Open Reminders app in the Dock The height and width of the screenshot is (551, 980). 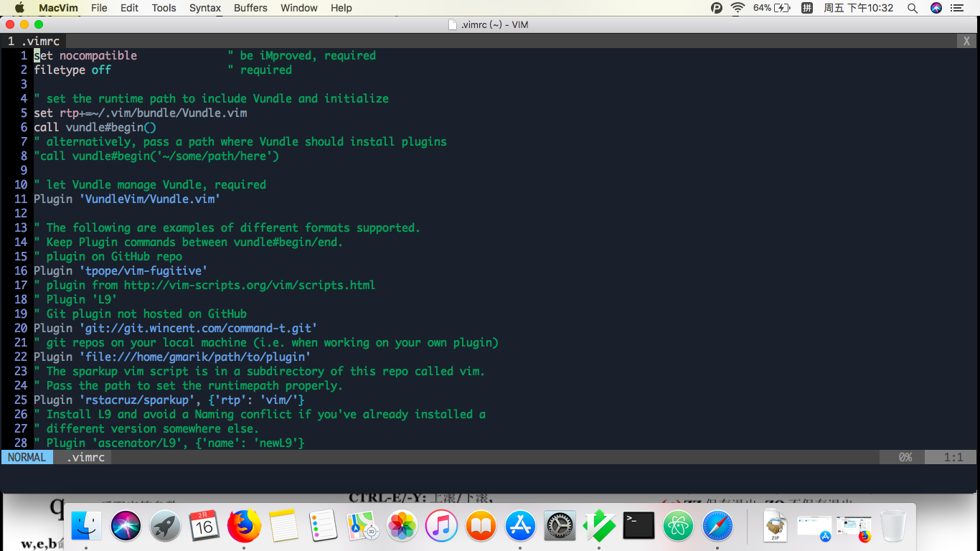(323, 526)
